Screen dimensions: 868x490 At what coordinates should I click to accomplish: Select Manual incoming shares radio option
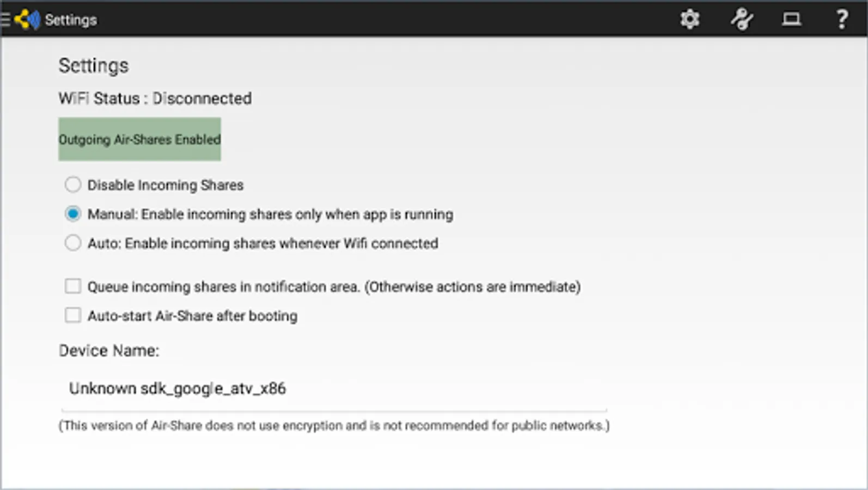tap(73, 214)
